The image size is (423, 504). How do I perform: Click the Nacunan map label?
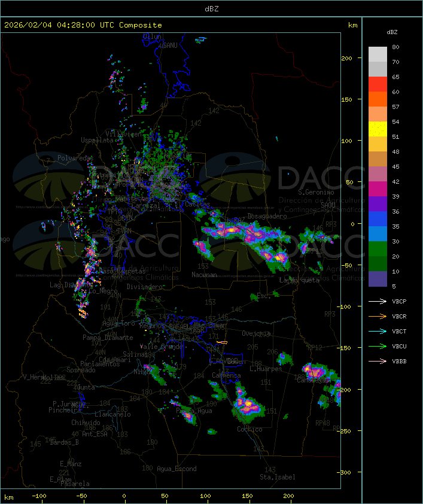(x=204, y=275)
